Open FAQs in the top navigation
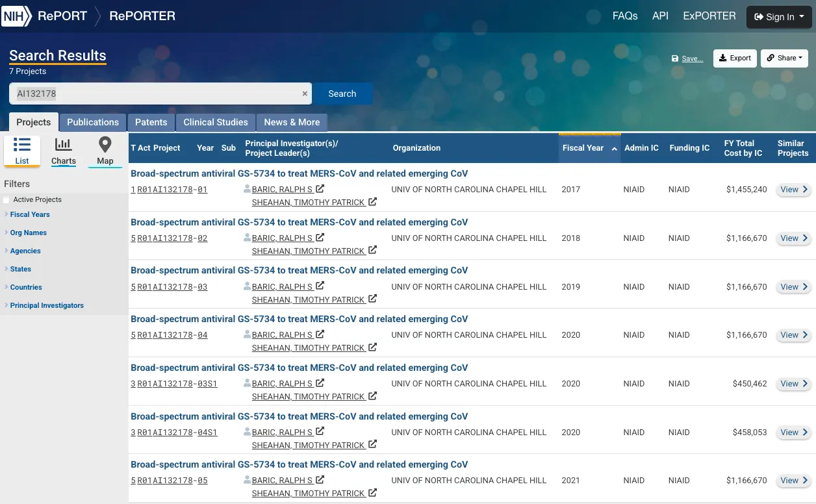Viewport: 816px width, 504px height. [x=625, y=16]
